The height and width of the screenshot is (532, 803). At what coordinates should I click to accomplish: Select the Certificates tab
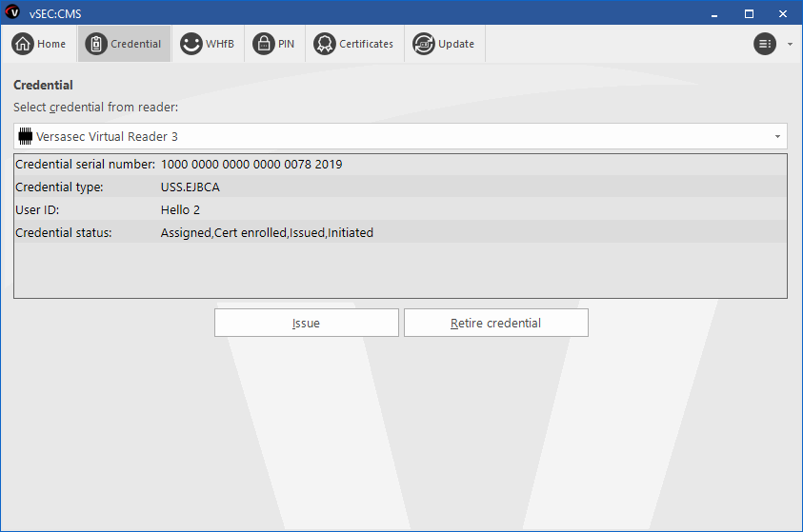click(x=354, y=44)
